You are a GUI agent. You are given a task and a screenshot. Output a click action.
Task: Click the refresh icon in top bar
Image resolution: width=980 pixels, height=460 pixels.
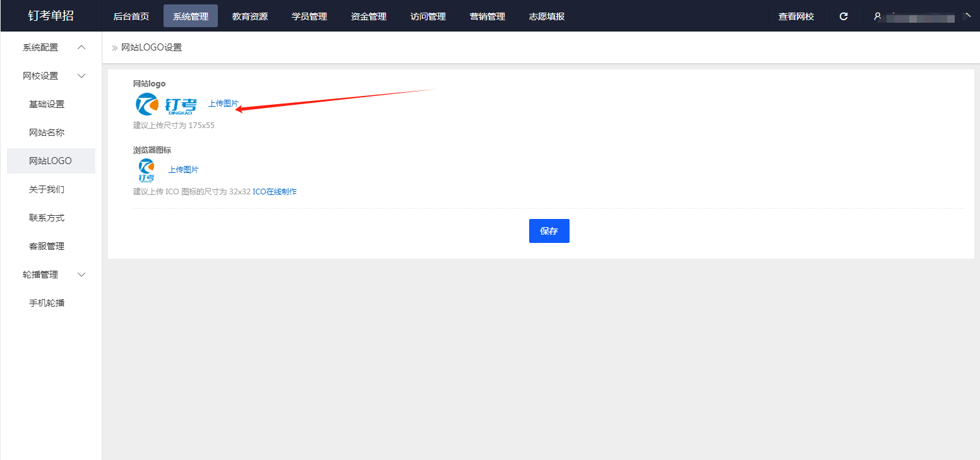pyautogui.click(x=844, y=16)
